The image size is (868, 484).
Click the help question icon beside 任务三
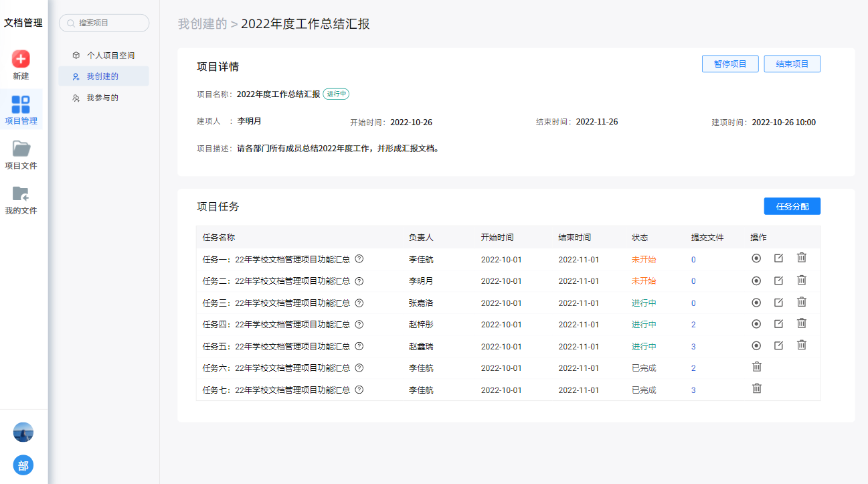(x=359, y=303)
